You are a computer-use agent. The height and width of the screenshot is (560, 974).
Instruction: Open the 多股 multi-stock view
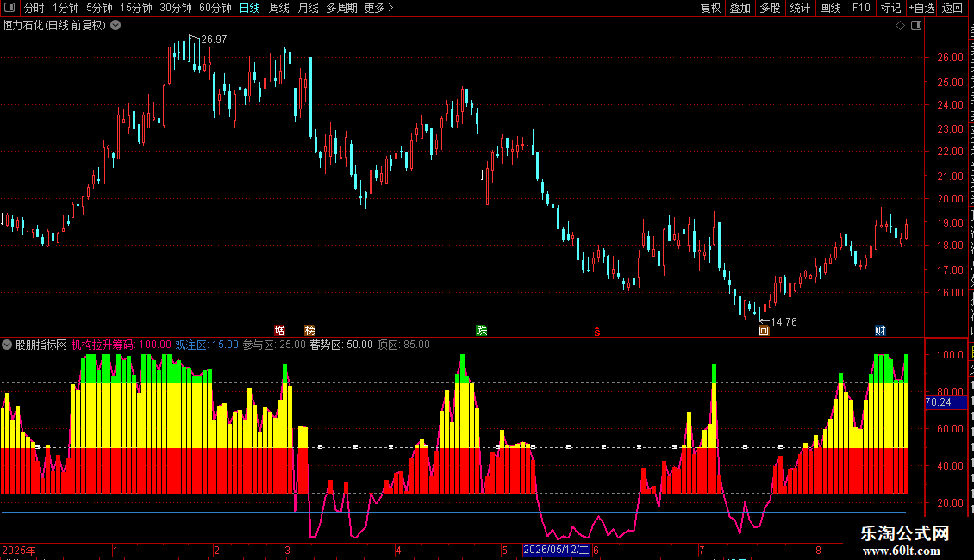(x=770, y=8)
